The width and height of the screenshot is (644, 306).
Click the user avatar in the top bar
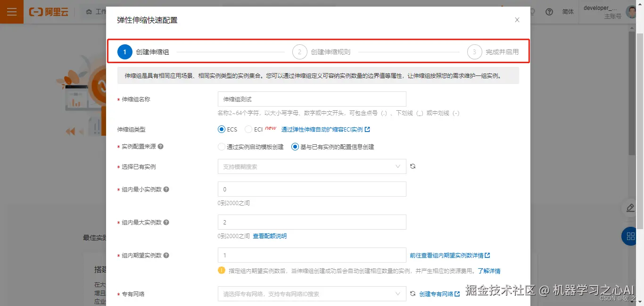pos(631,12)
